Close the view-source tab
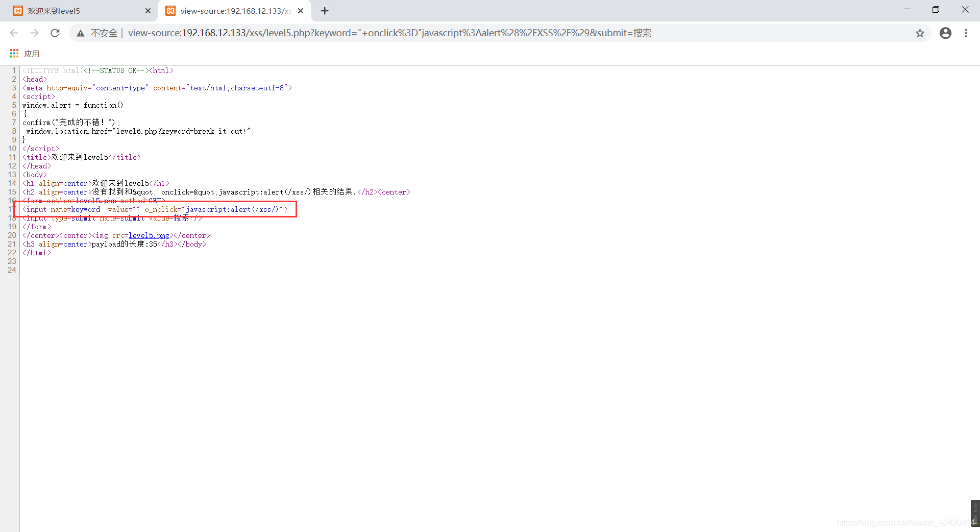980x532 pixels. pos(301,11)
